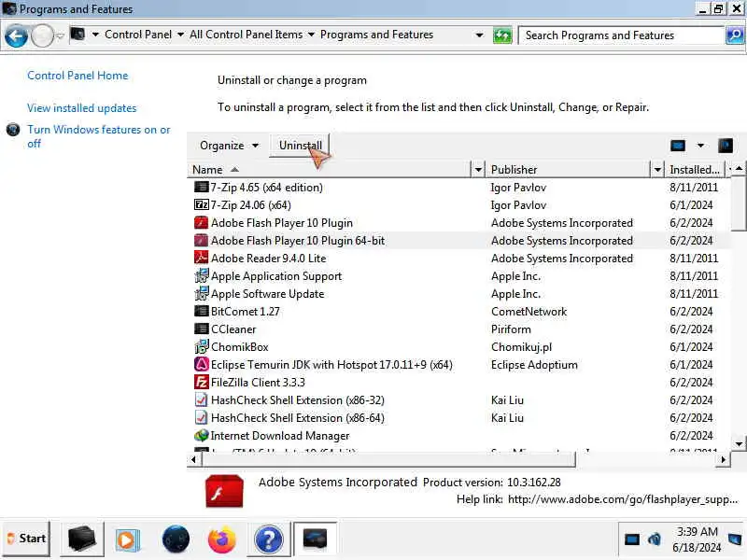Sort by Publisher column header
This screenshot has width=747, height=560.
(x=567, y=170)
